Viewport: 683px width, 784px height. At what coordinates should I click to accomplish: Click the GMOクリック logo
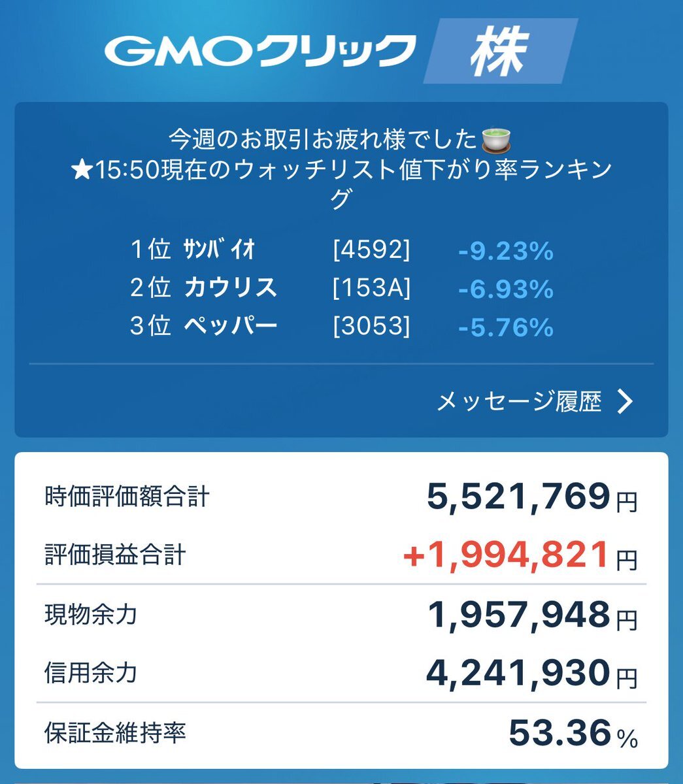pos(260,51)
